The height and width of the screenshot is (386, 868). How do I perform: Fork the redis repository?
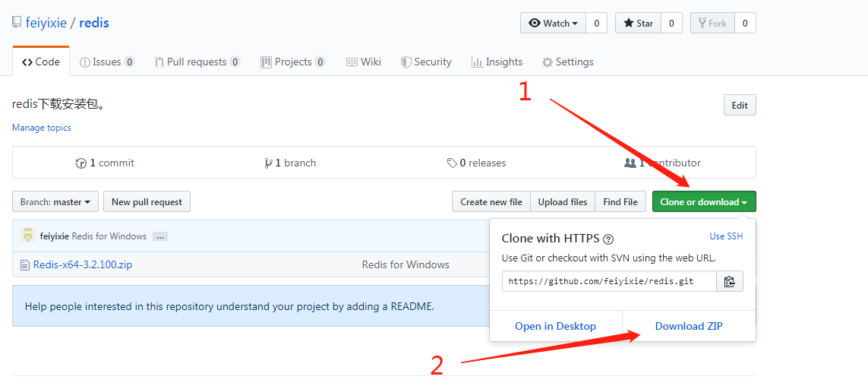712,24
